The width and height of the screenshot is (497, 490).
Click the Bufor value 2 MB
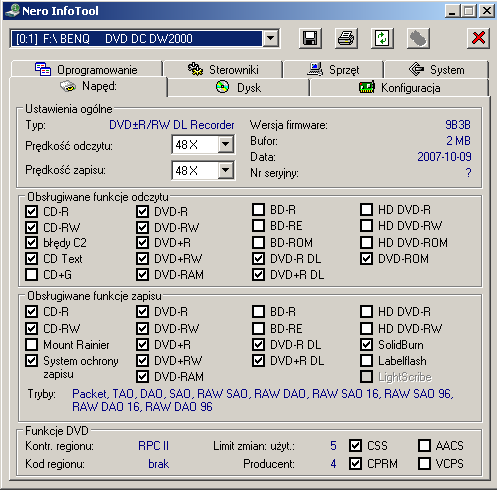tap(458, 141)
